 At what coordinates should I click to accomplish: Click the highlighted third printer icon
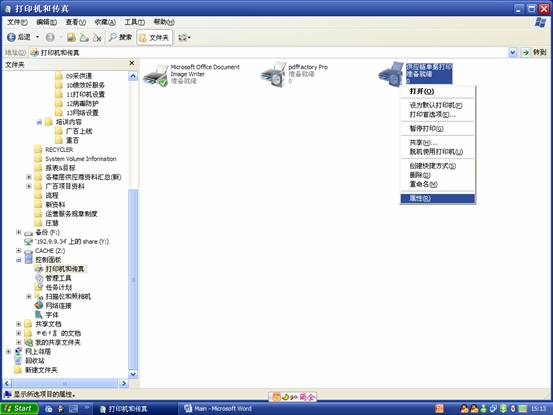[390, 74]
